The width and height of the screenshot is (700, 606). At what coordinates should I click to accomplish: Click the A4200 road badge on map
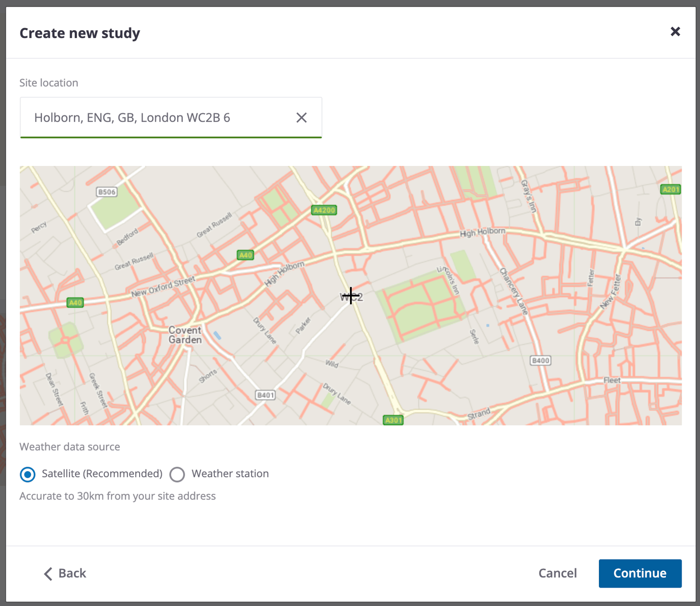click(x=324, y=210)
